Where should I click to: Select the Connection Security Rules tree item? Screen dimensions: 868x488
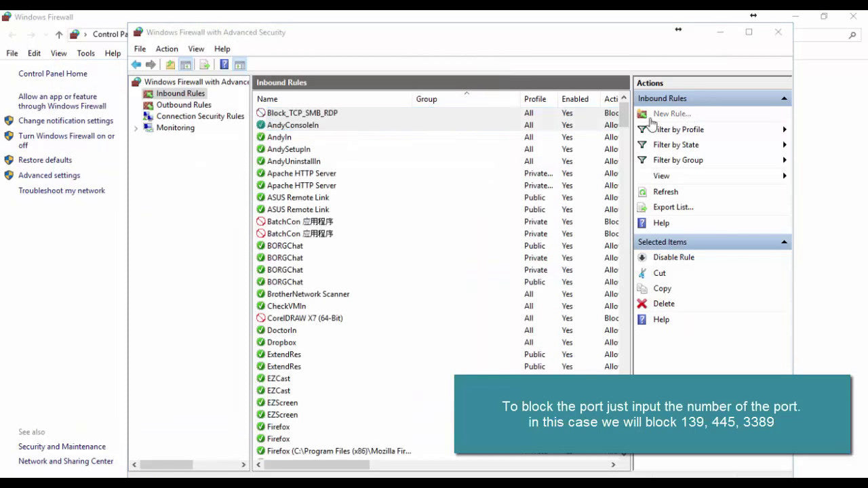click(x=200, y=117)
